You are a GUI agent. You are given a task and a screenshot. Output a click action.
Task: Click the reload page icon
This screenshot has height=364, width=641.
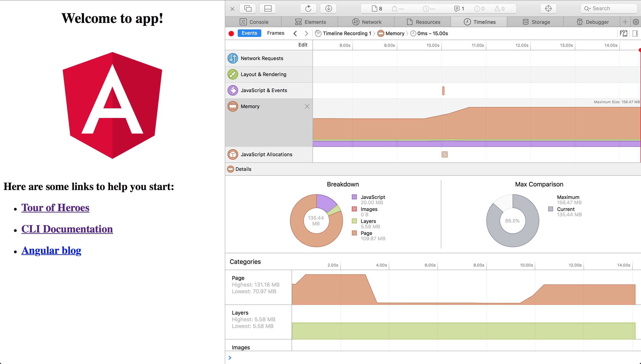[308, 8]
